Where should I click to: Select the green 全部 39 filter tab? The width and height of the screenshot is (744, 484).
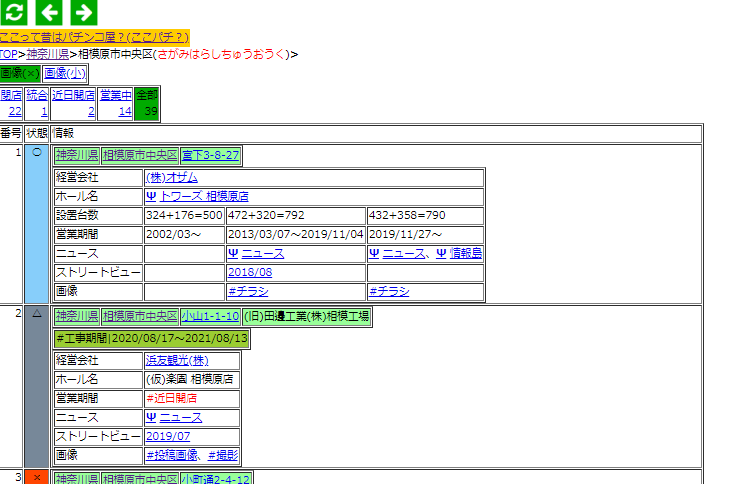[146, 103]
